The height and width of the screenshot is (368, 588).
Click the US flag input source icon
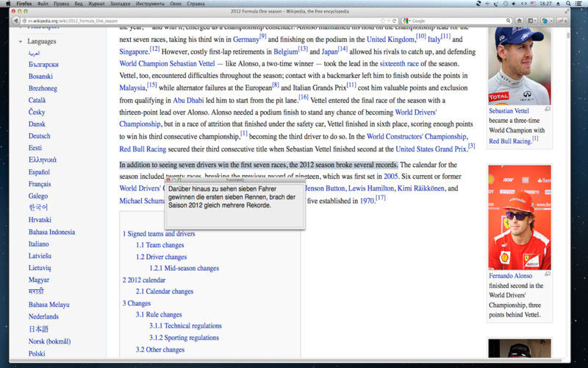point(533,4)
